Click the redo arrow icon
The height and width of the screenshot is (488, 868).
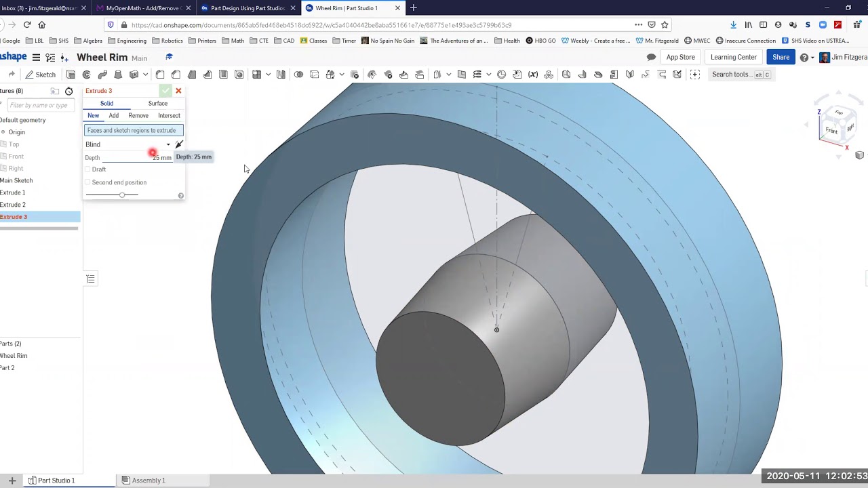point(12,75)
